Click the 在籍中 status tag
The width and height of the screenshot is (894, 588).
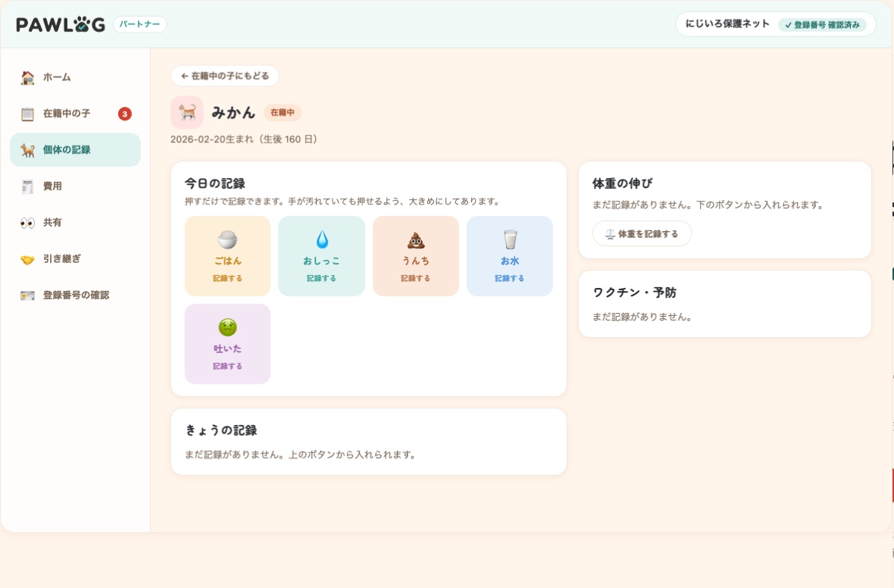(283, 113)
